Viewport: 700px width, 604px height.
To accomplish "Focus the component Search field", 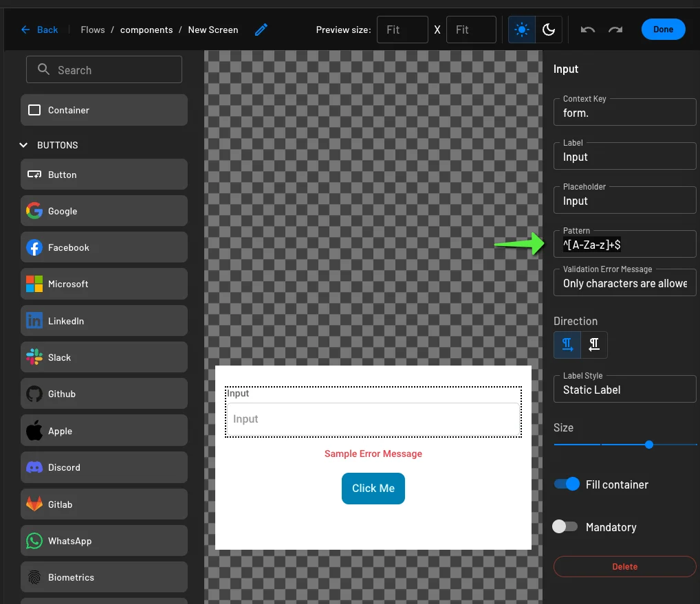I will [x=104, y=69].
